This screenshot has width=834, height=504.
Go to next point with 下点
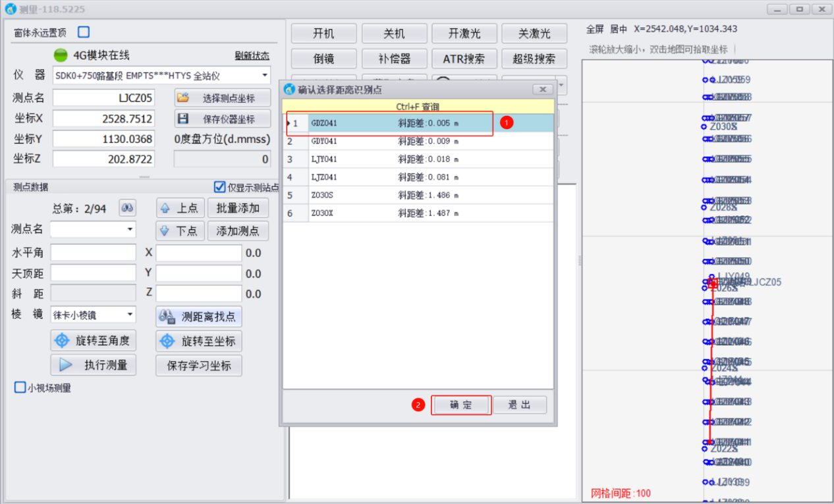(x=180, y=231)
